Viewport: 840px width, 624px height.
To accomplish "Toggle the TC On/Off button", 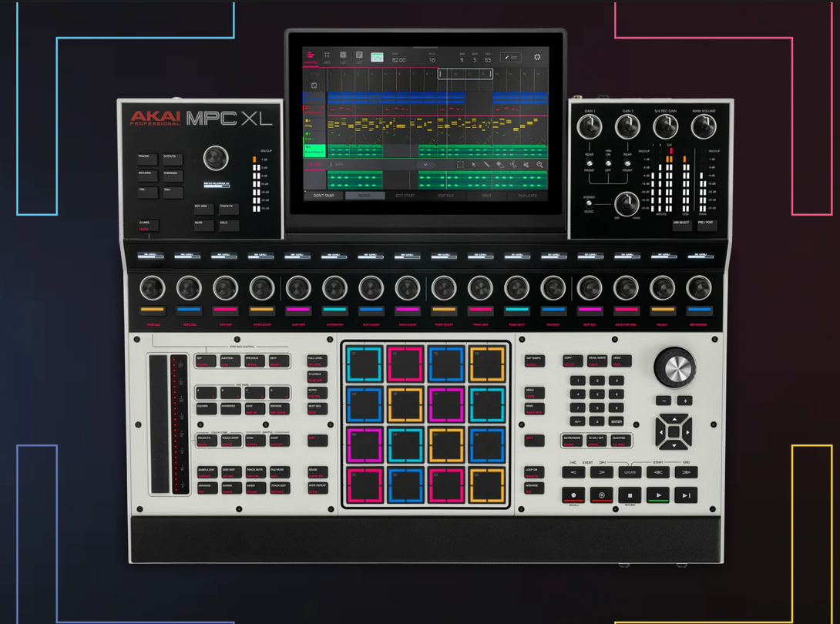I will tap(596, 441).
